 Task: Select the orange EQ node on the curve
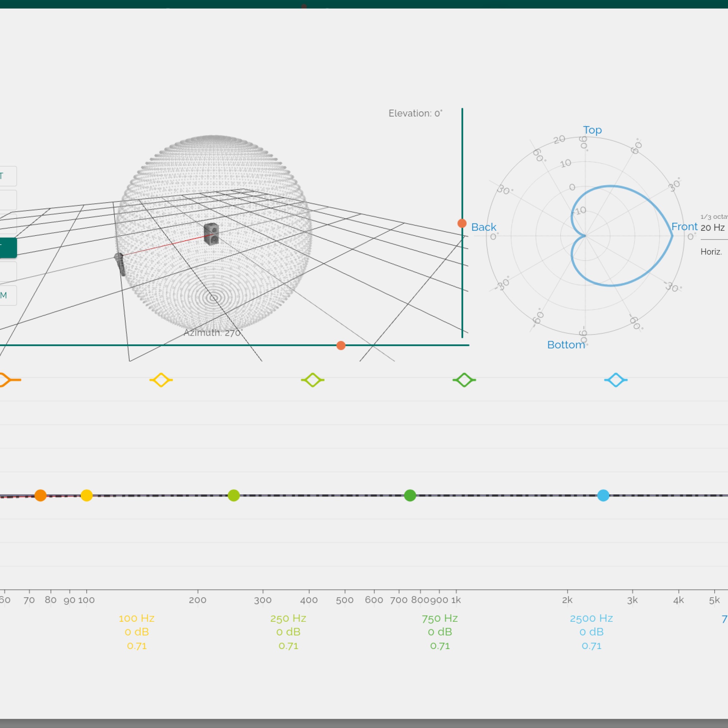click(x=40, y=495)
